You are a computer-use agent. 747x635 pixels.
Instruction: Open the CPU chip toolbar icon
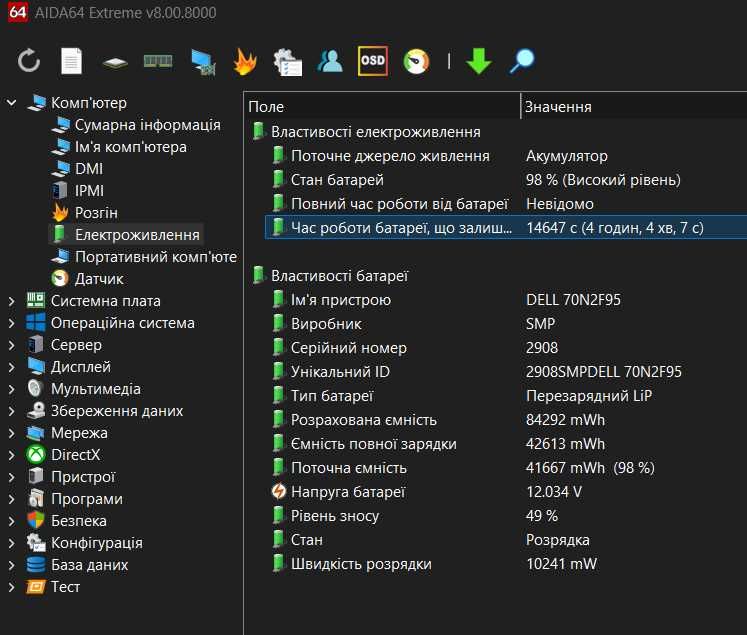[114, 62]
